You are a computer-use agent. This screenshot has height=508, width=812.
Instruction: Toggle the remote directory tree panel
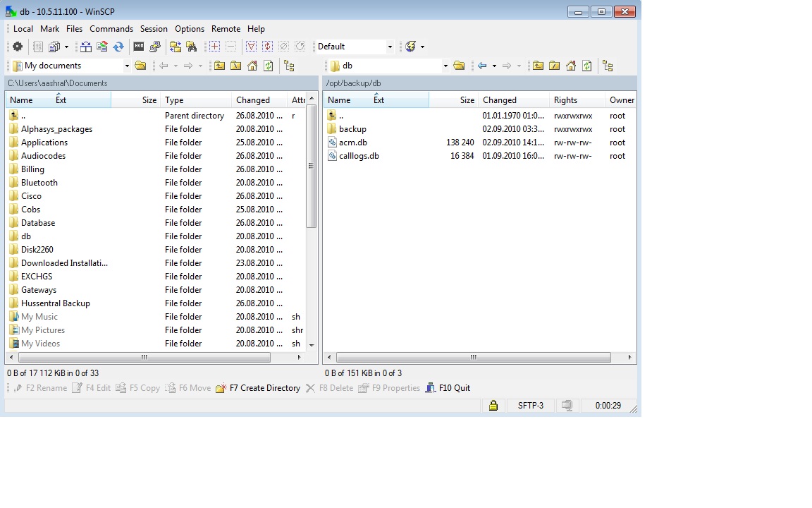(608, 66)
